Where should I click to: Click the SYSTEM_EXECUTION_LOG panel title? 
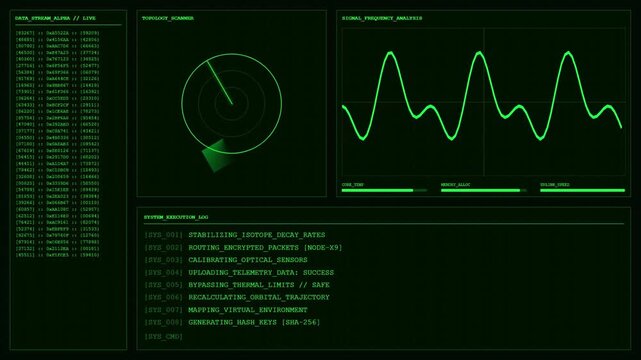coord(176,217)
